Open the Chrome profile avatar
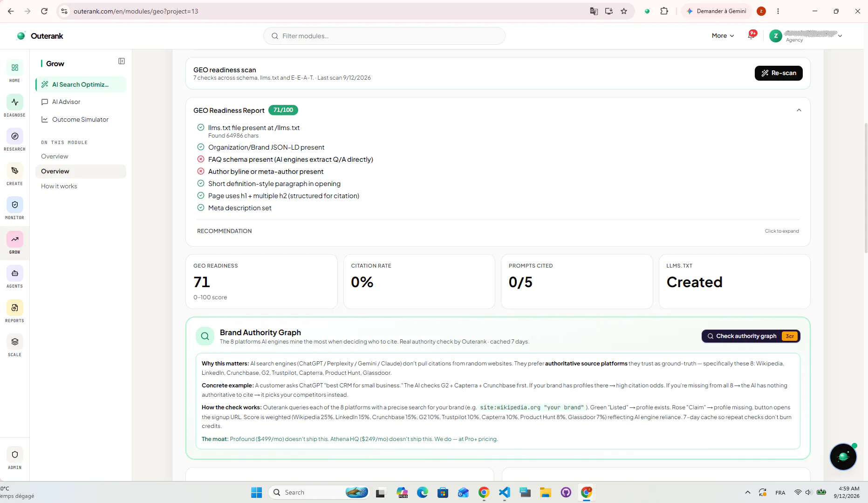Screen dimensions: 868x503 [761, 11]
